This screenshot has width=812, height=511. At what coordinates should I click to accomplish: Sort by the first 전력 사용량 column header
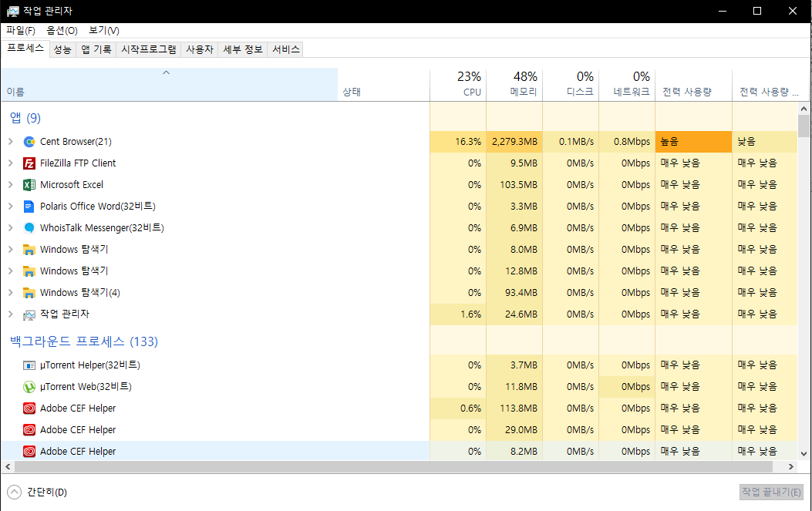[x=694, y=84]
